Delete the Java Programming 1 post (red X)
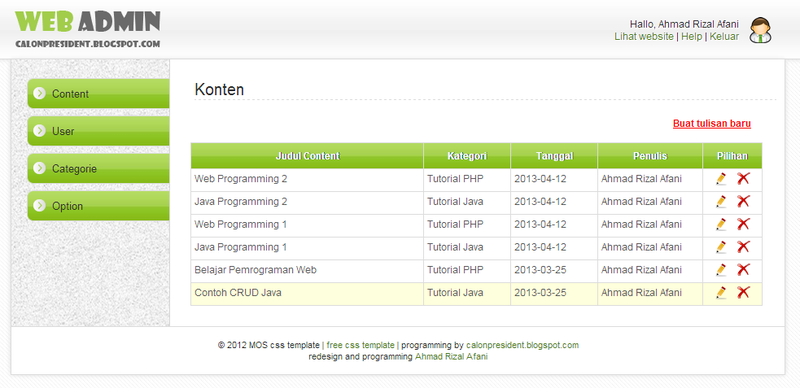The image size is (800, 388). [743, 247]
